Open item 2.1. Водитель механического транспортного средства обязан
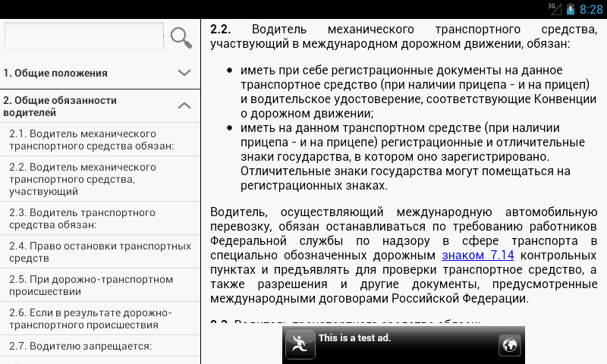Screen dimensions: 607x364 100,140
